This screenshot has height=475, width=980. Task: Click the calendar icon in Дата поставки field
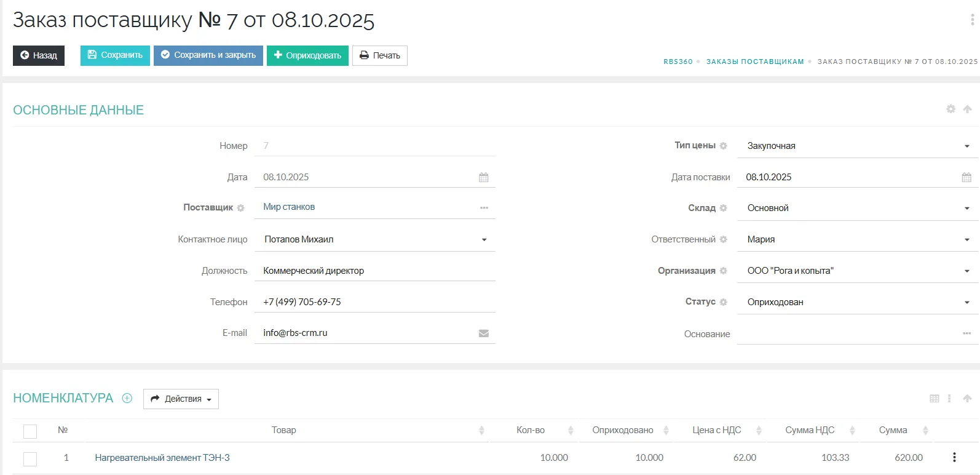966,177
